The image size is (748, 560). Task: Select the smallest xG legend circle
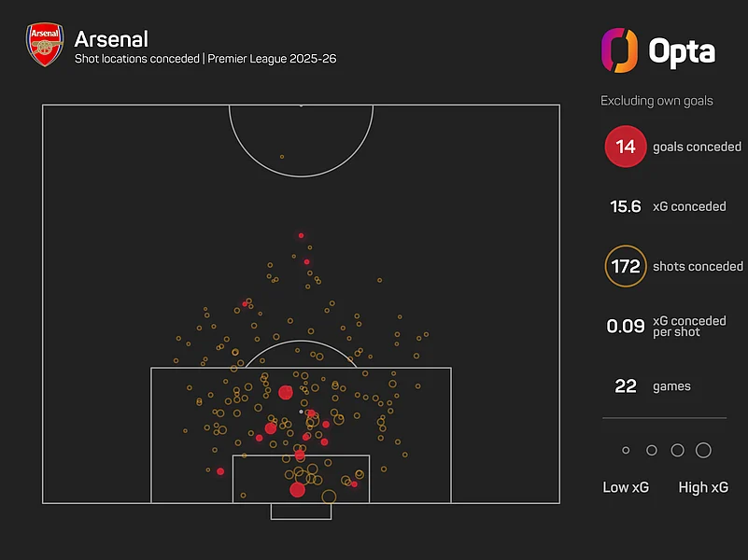626,451
